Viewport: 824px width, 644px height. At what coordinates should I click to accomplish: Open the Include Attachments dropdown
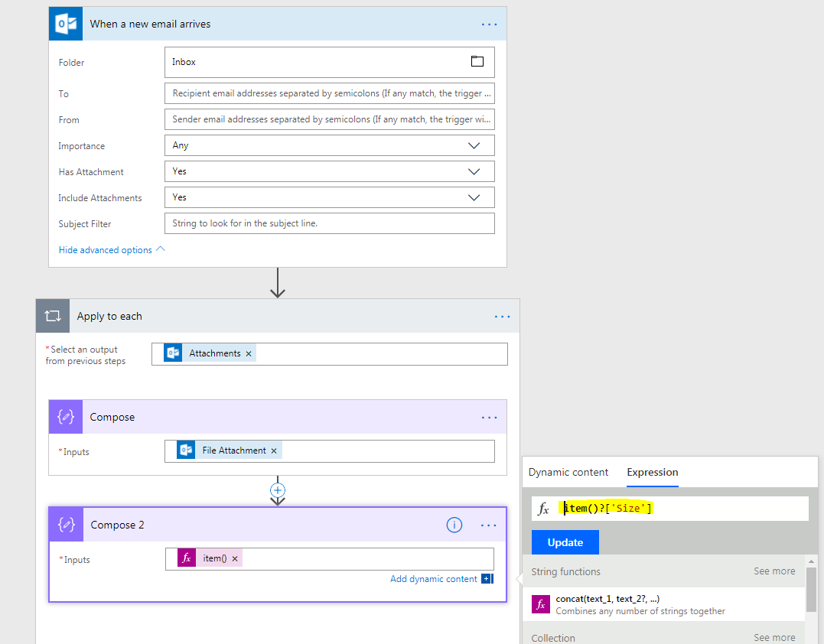coord(474,197)
